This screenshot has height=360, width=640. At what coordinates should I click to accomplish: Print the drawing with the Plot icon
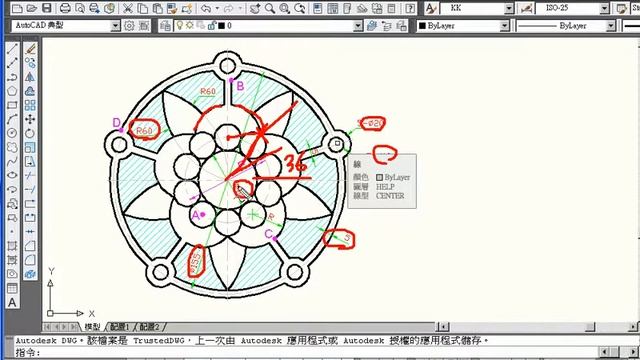(x=65, y=8)
